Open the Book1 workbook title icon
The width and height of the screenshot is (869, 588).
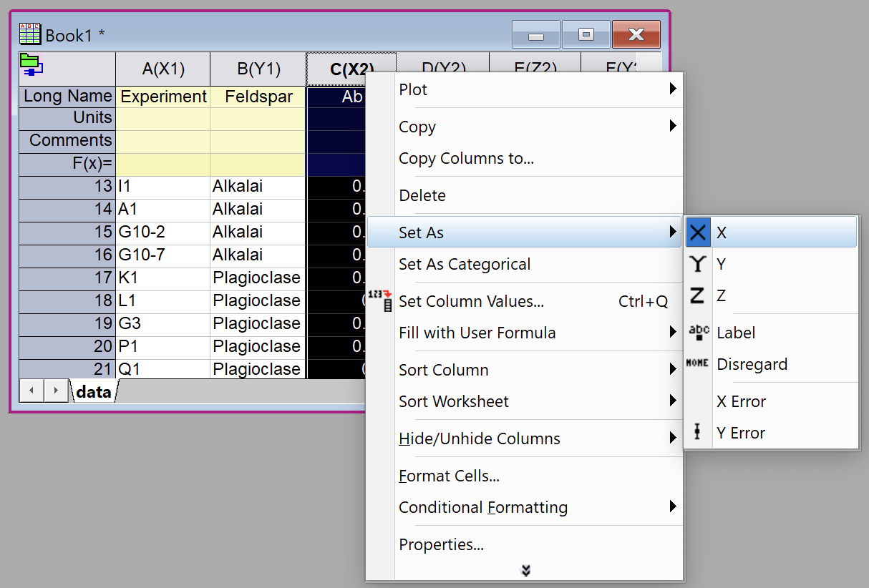(30, 34)
